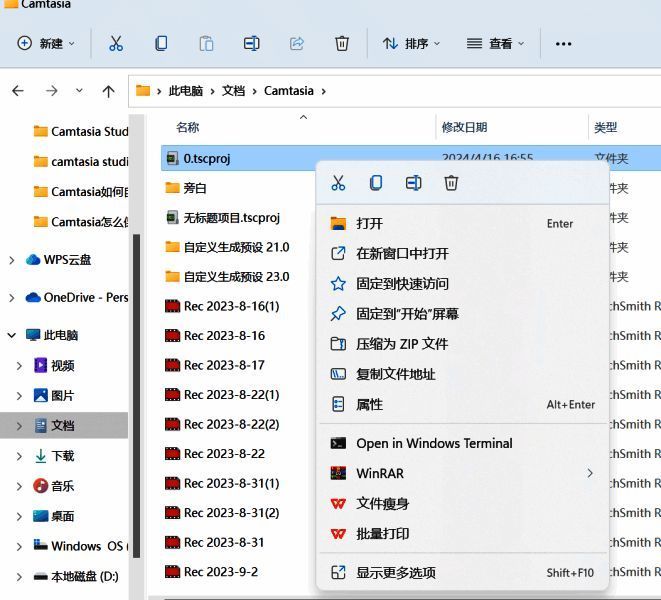Select the Rec 2023-9-2 file
This screenshot has height=600, width=661.
point(211,572)
